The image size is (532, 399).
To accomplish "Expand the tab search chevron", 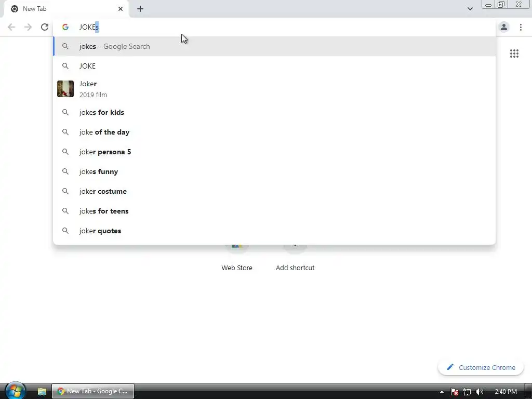I will coord(470,9).
